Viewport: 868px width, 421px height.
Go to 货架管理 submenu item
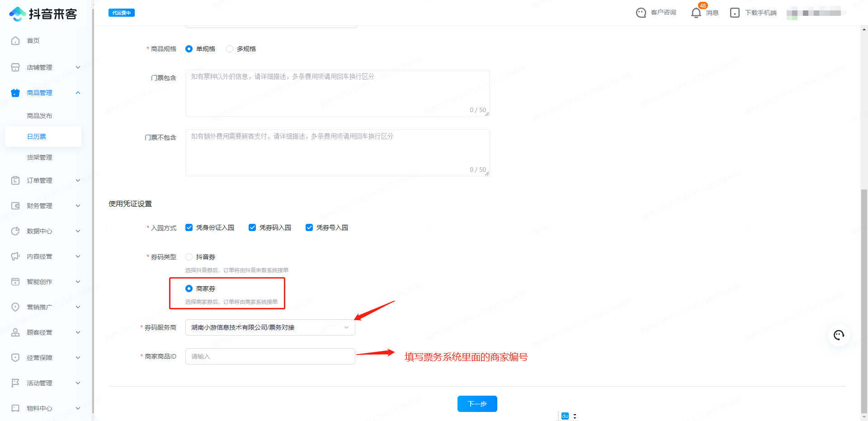39,157
